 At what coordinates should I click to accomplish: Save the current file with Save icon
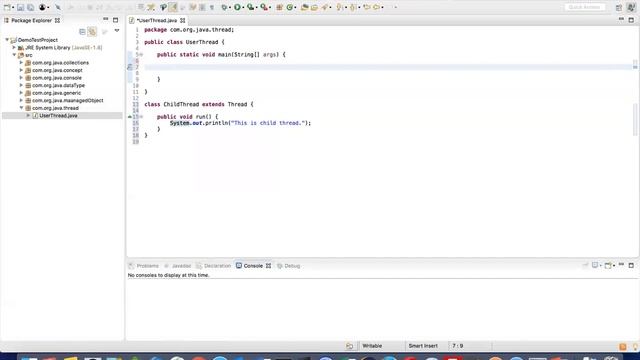coord(20,7)
